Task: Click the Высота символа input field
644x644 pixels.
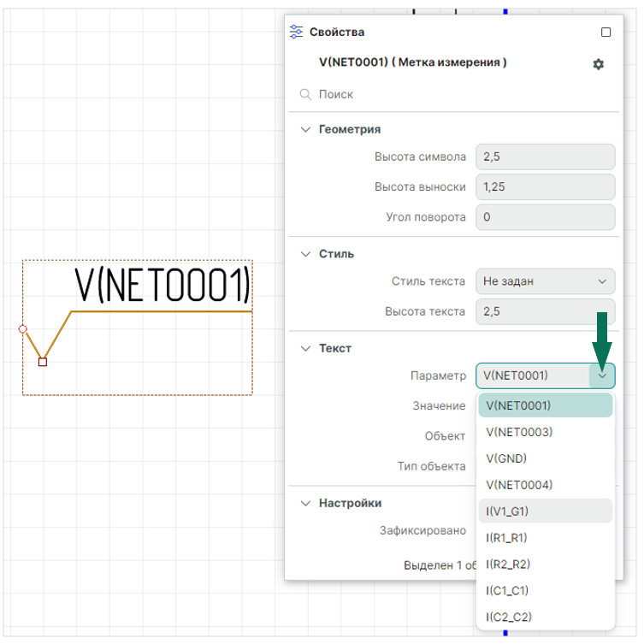Action: [x=545, y=157]
